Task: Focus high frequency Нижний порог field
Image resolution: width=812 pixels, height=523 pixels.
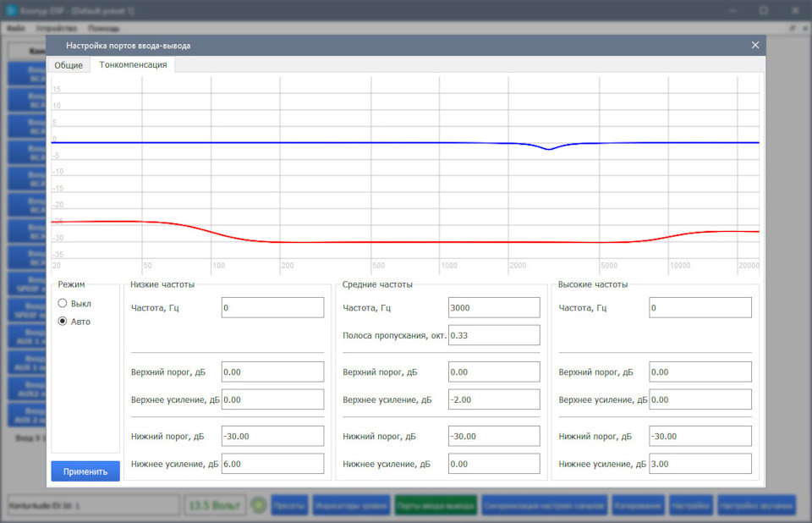Action: (700, 436)
